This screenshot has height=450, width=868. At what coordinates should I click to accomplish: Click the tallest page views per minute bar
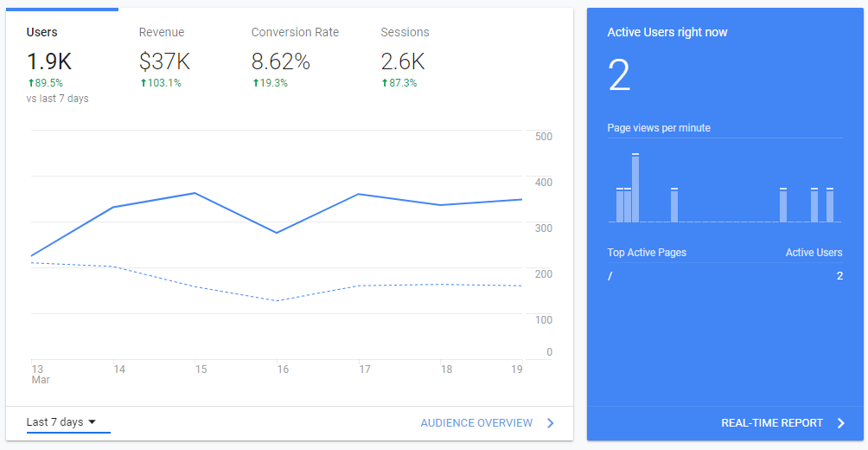pos(635,189)
